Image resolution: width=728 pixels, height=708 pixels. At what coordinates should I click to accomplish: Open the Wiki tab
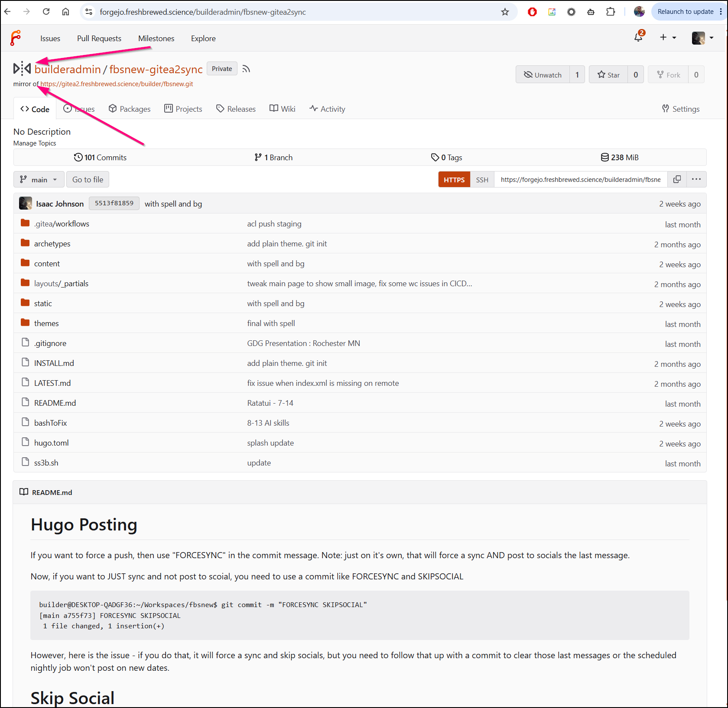(x=283, y=109)
